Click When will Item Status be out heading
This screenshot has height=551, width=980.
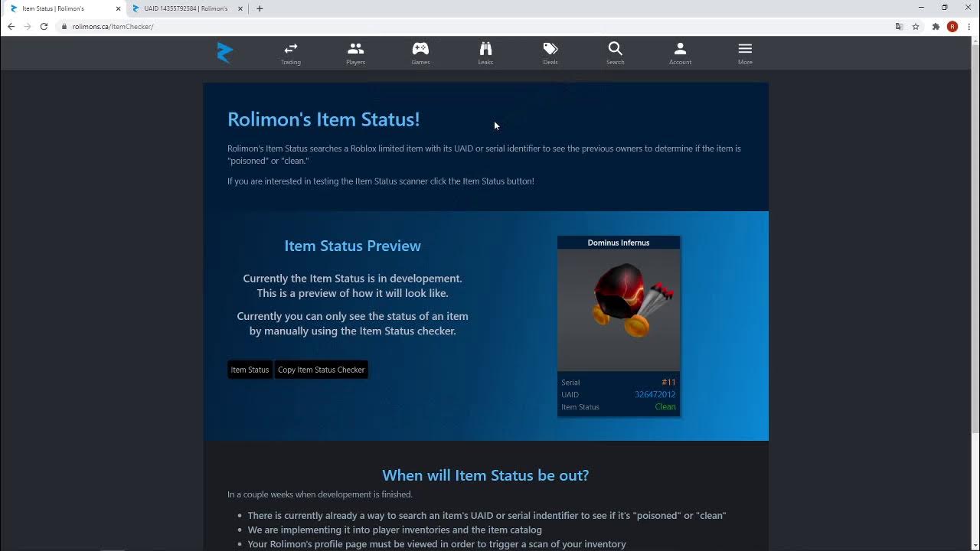pos(485,475)
